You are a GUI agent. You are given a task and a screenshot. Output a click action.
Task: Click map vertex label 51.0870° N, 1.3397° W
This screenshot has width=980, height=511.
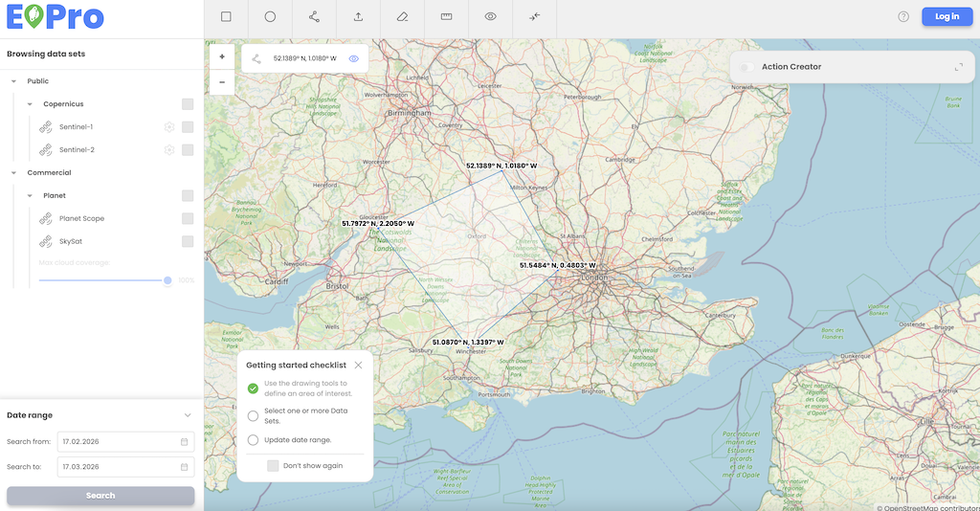pos(468,343)
